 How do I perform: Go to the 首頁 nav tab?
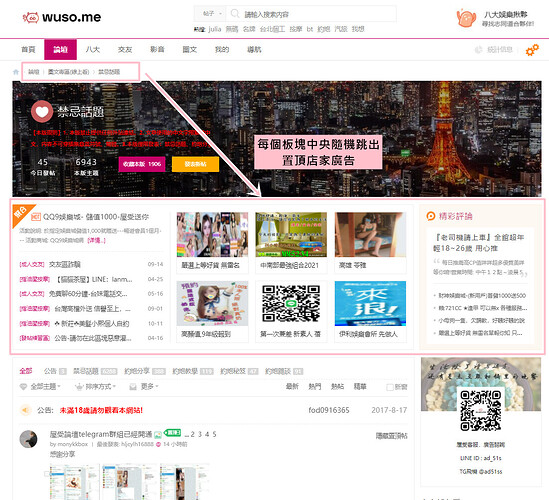point(28,50)
